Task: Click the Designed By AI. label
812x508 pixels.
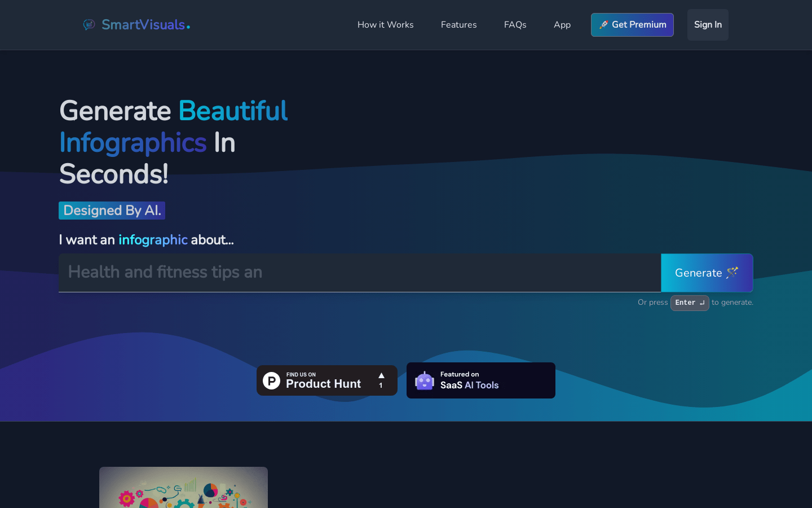Action: (112, 211)
